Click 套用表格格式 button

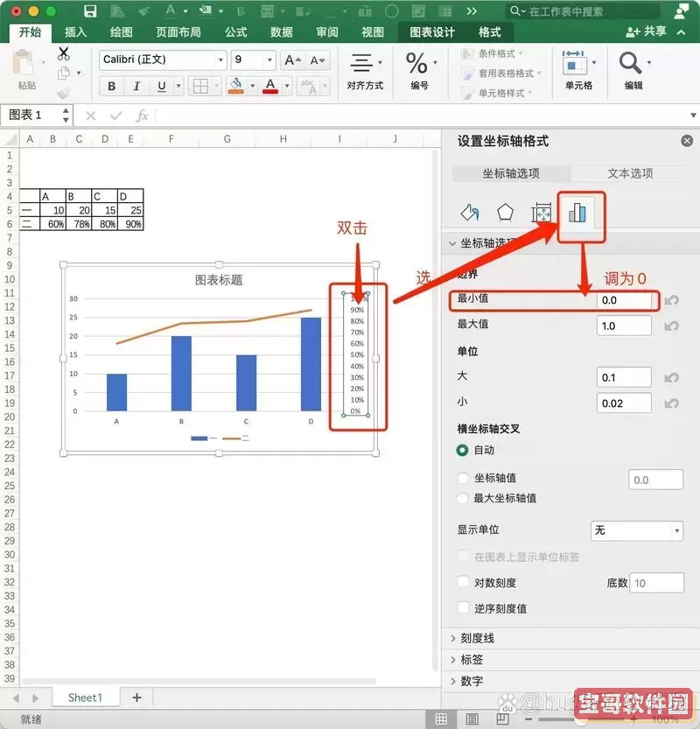(501, 74)
